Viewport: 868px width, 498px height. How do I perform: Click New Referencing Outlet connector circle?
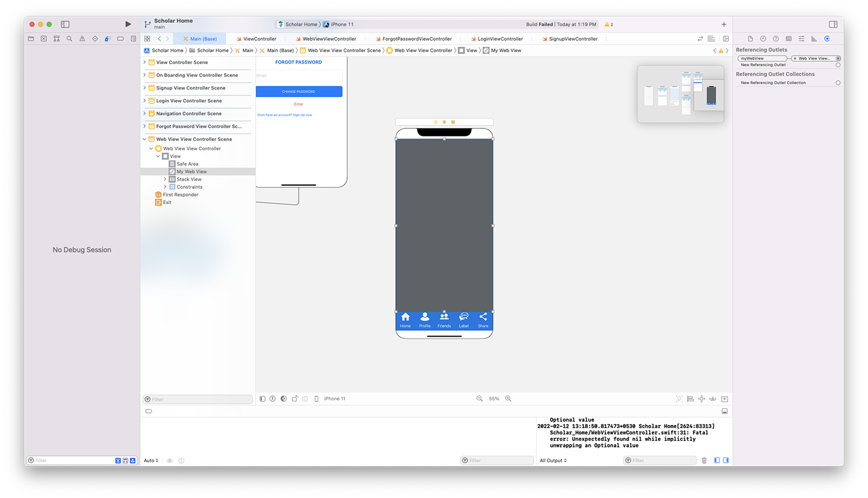837,65
